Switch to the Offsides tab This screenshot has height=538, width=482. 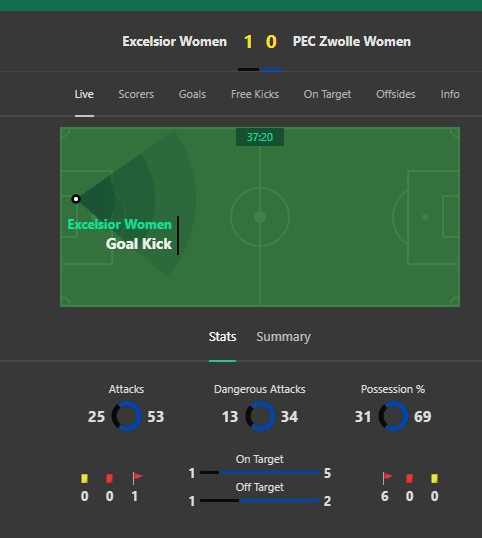396,94
